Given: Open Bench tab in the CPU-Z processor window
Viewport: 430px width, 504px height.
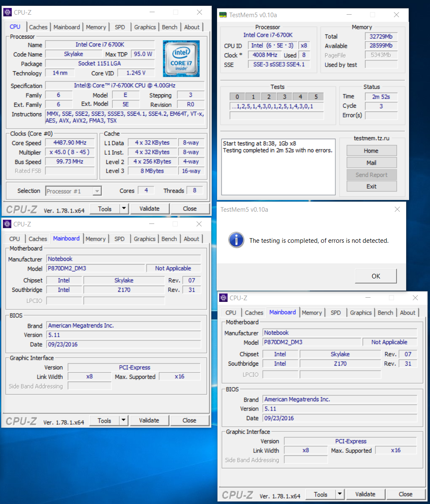Looking at the screenshot, I should tap(169, 27).
